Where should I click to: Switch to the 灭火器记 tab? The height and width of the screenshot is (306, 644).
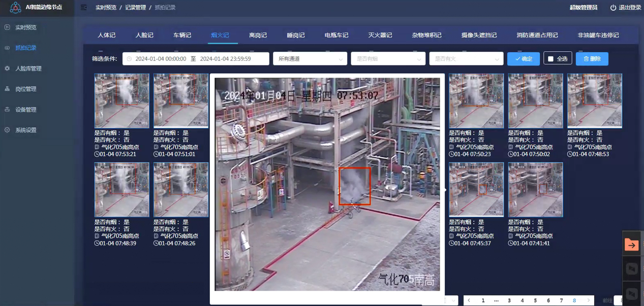pyautogui.click(x=380, y=35)
